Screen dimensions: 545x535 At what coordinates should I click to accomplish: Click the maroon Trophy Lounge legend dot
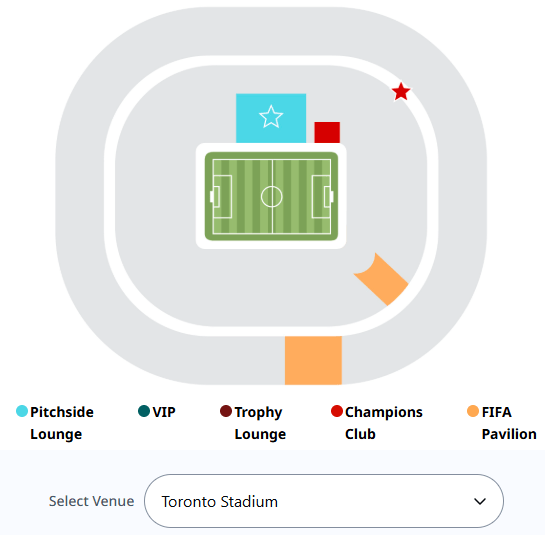226,411
